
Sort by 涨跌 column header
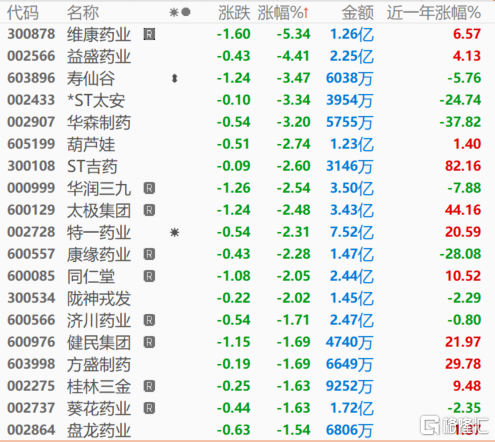coord(234,13)
